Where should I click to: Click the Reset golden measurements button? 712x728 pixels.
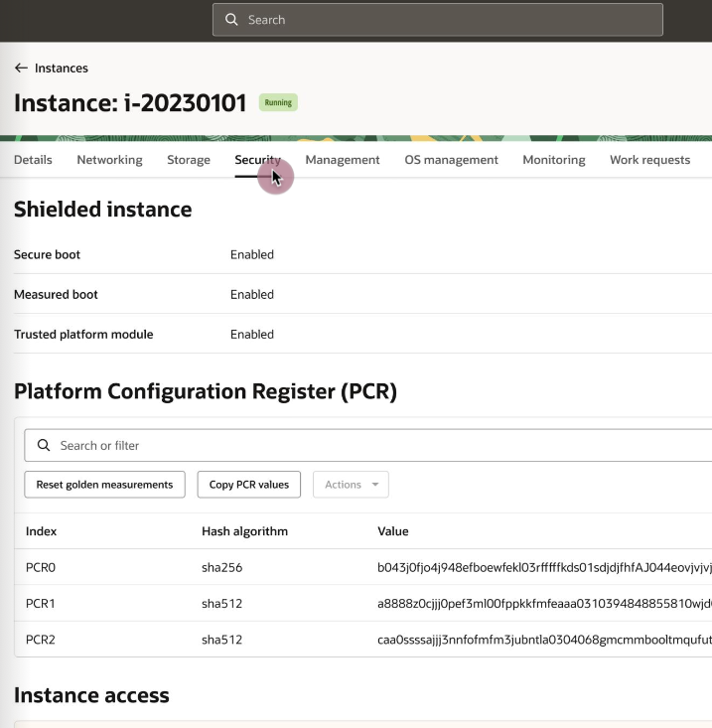[x=104, y=485]
